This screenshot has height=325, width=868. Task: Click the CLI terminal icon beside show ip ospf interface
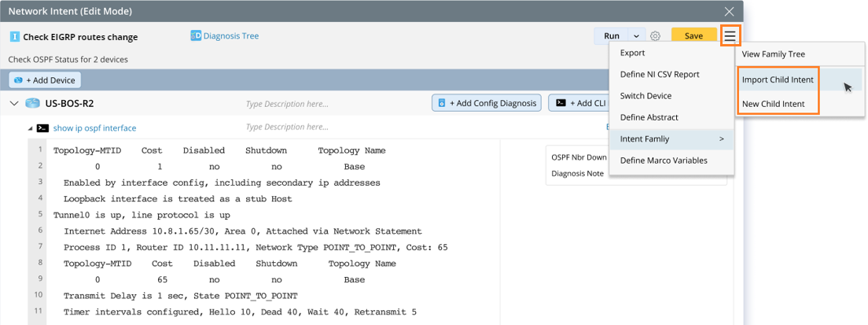click(42, 128)
